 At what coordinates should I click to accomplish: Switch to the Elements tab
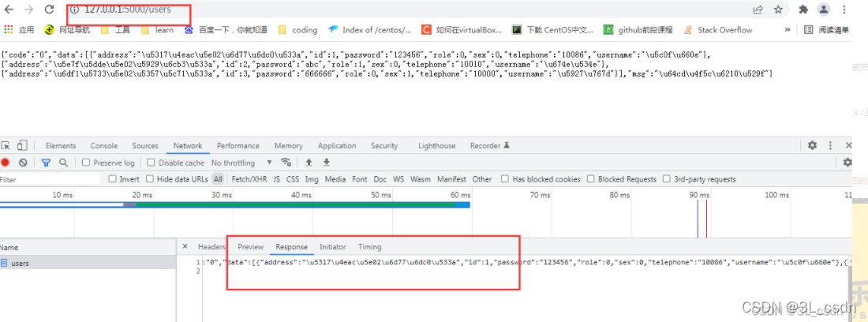[x=60, y=145]
